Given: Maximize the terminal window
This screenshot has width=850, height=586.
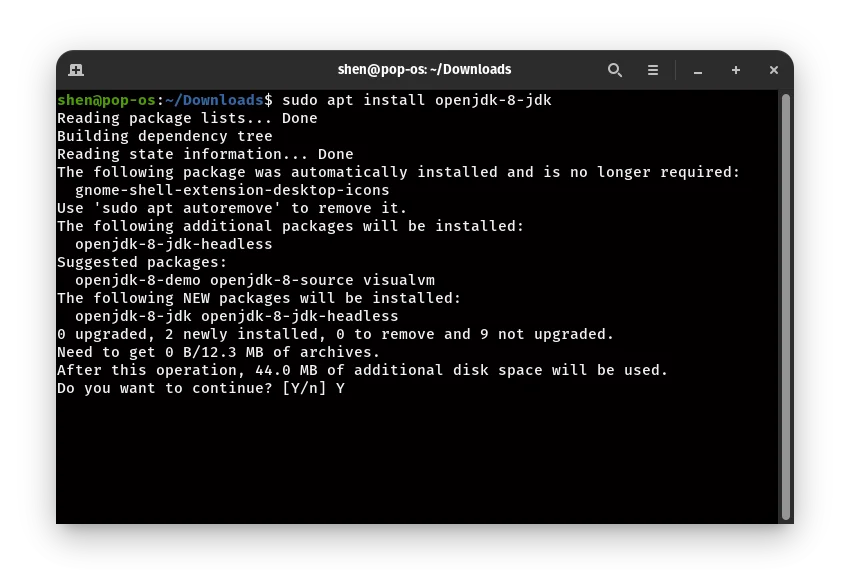Looking at the screenshot, I should (736, 70).
